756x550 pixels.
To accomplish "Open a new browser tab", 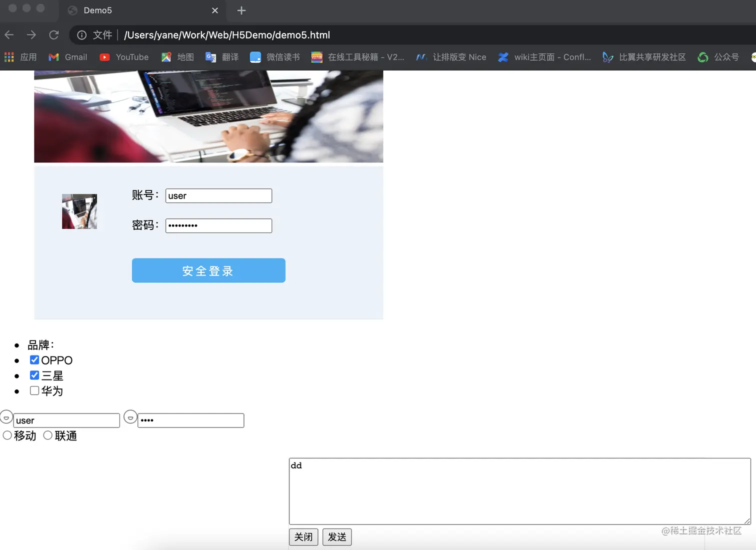I will pos(241,10).
